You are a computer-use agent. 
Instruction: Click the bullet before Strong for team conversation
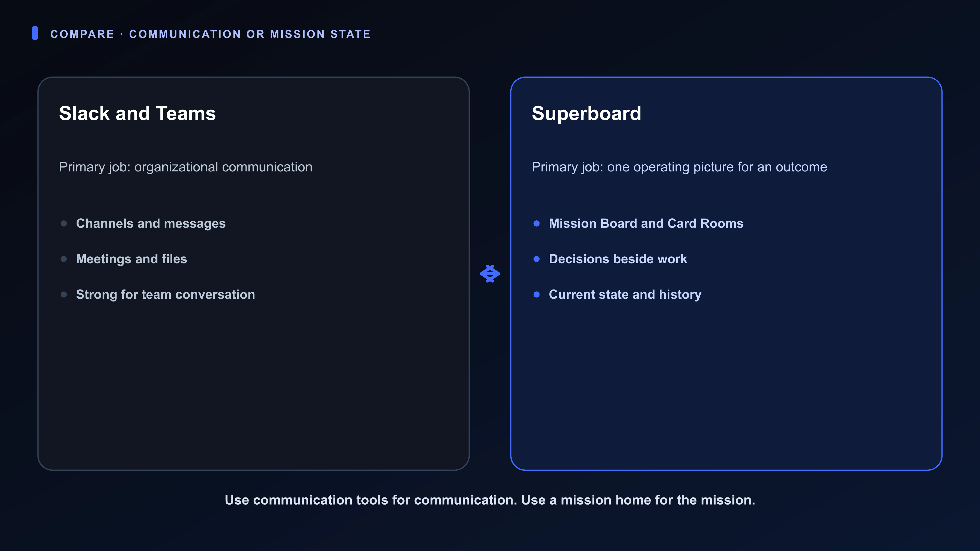64,294
